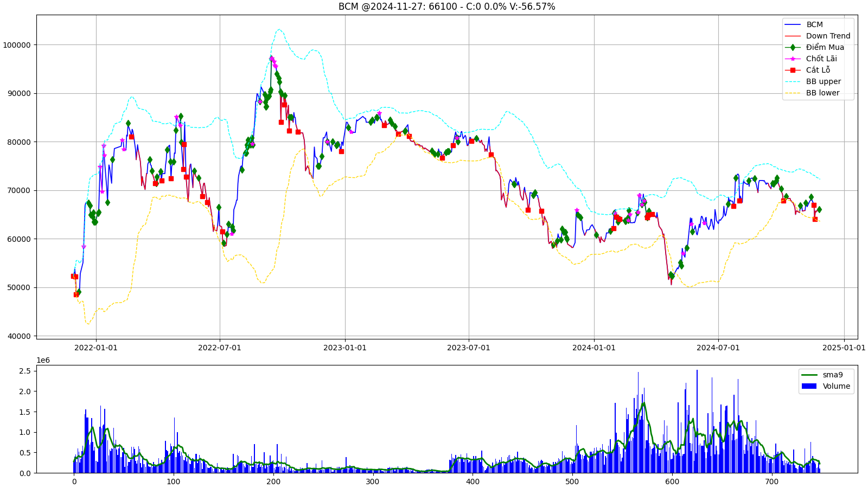The image size is (868, 488).
Task: Click the 0.0 volume axis tick label
Action: point(25,473)
